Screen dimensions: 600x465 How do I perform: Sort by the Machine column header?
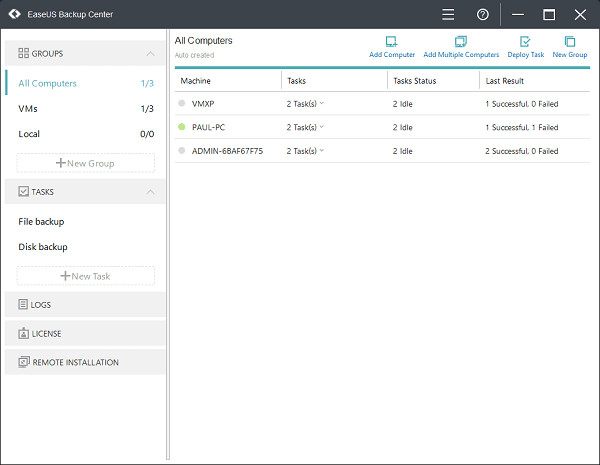tap(196, 81)
